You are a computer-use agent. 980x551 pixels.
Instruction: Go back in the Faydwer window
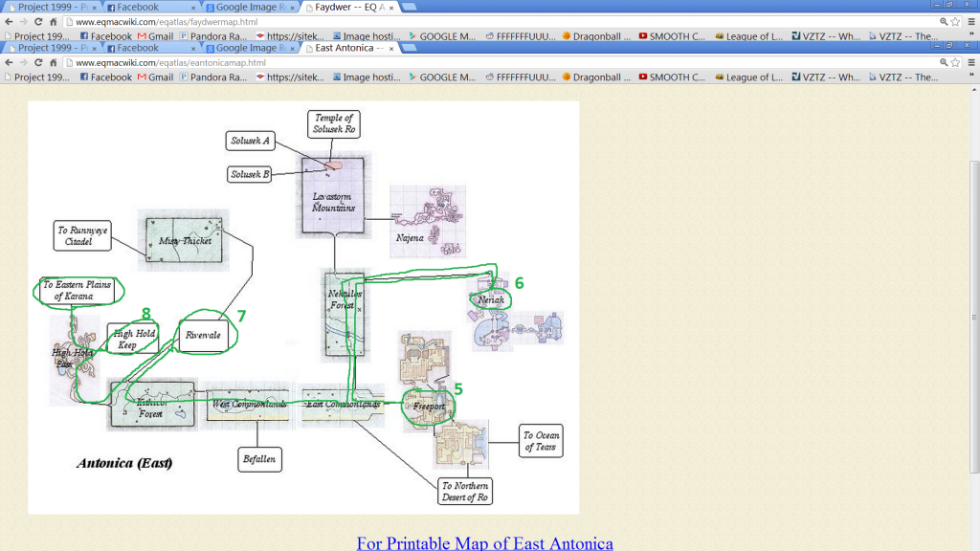click(9, 21)
